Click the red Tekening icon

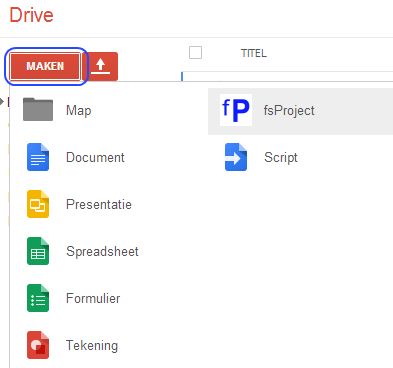[38, 345]
